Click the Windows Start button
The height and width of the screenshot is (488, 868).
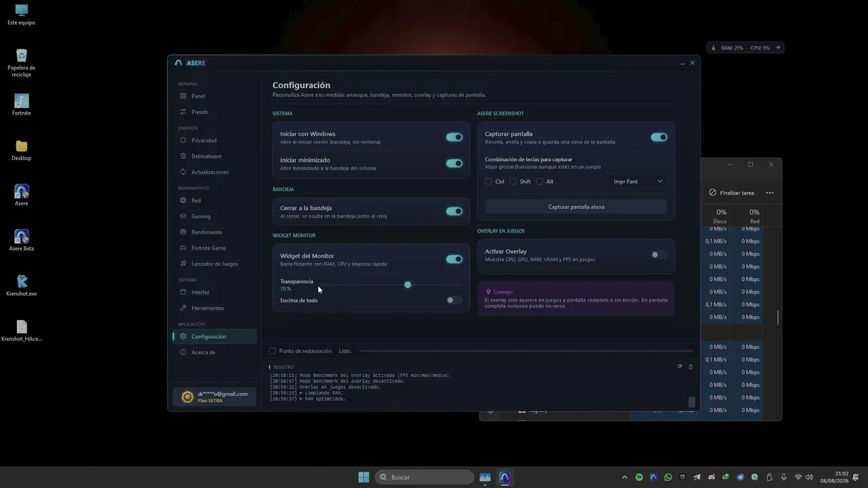pos(363,477)
